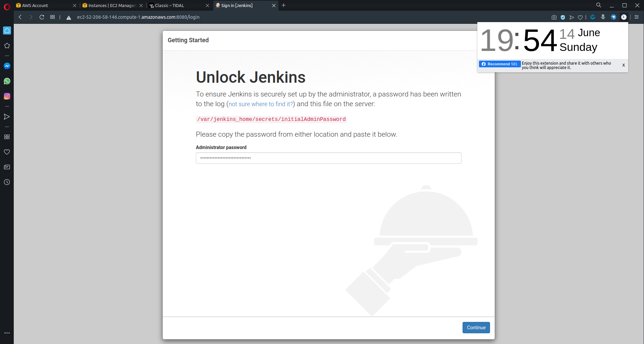
Task: Open the Telegram extension
Action: pyautogui.click(x=613, y=17)
